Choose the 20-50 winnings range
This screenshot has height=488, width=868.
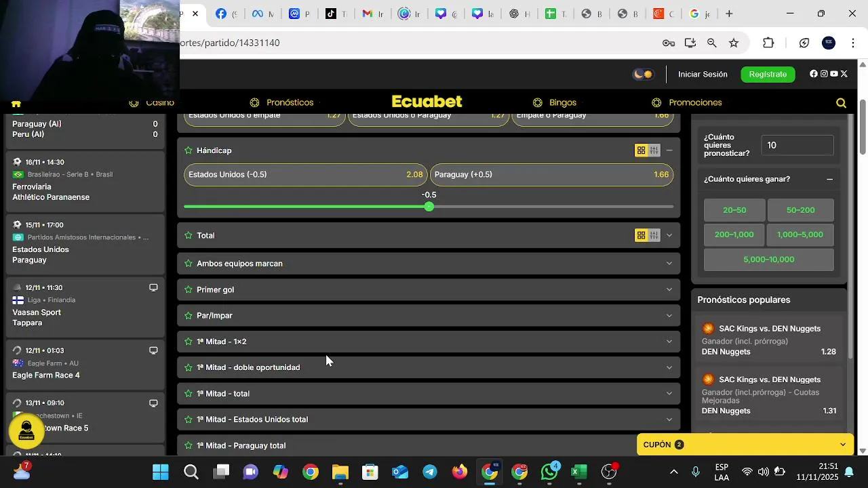coord(734,210)
